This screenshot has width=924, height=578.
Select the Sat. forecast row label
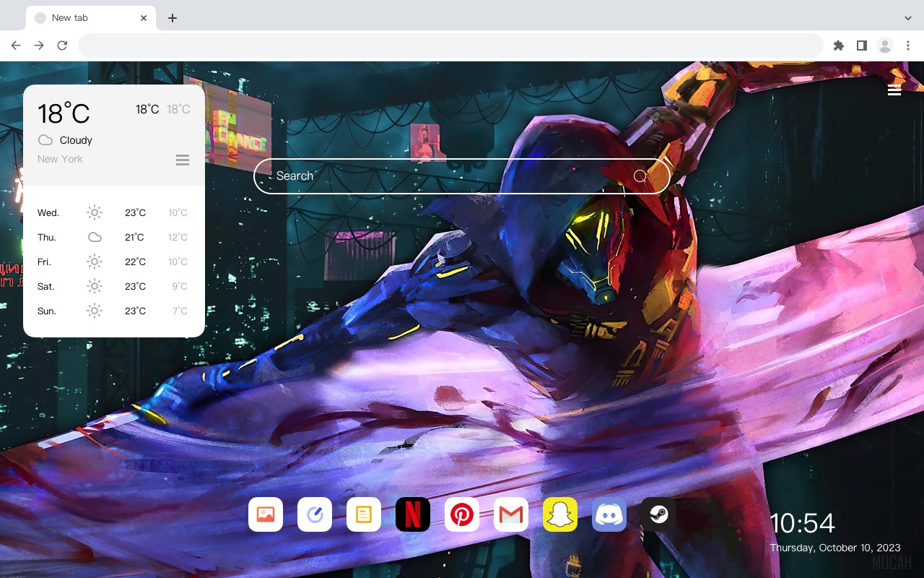tap(46, 286)
